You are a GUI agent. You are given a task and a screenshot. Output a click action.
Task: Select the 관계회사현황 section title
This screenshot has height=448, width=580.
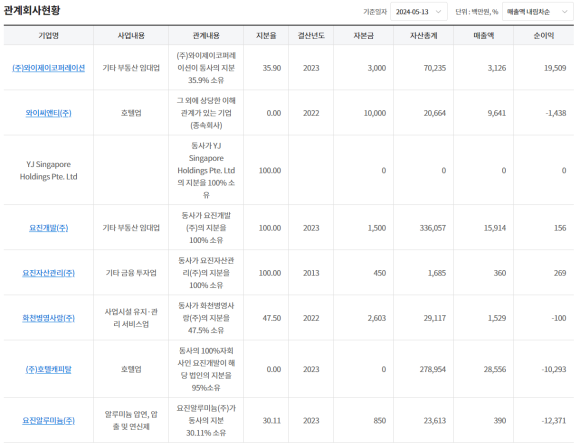point(32,10)
